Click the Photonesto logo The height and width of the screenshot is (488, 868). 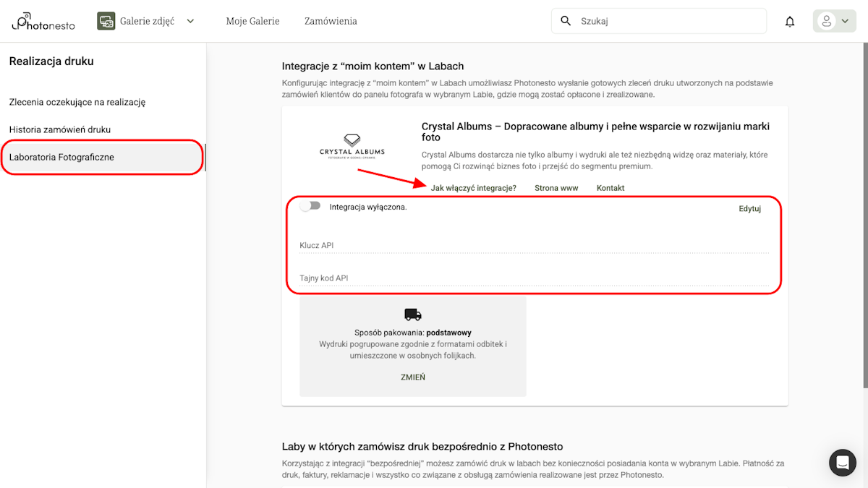pyautogui.click(x=42, y=21)
